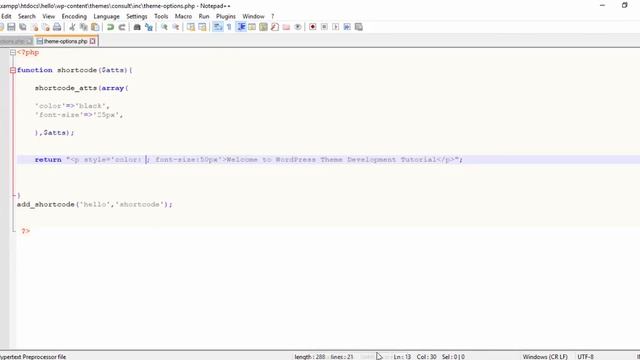This screenshot has height=360, width=640.
Task: Open the Macro menu
Action: (x=183, y=16)
